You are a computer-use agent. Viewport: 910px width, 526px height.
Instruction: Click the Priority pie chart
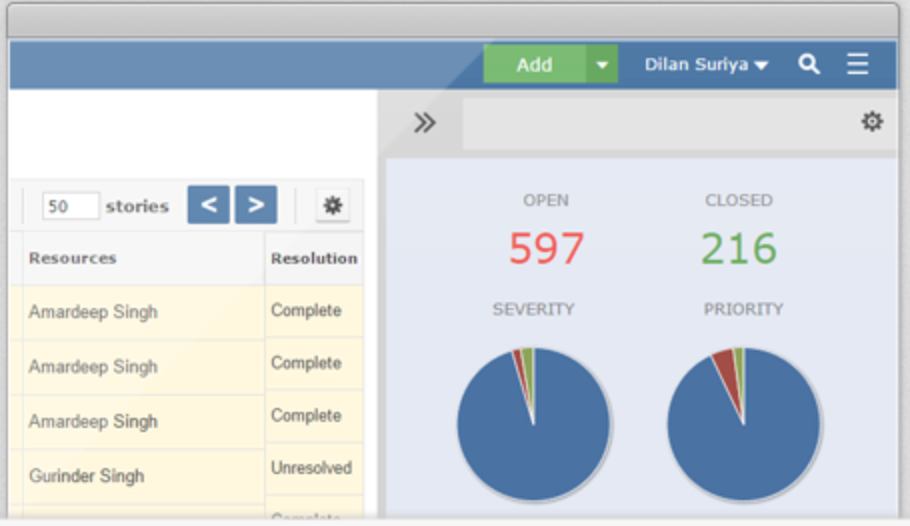click(743, 424)
